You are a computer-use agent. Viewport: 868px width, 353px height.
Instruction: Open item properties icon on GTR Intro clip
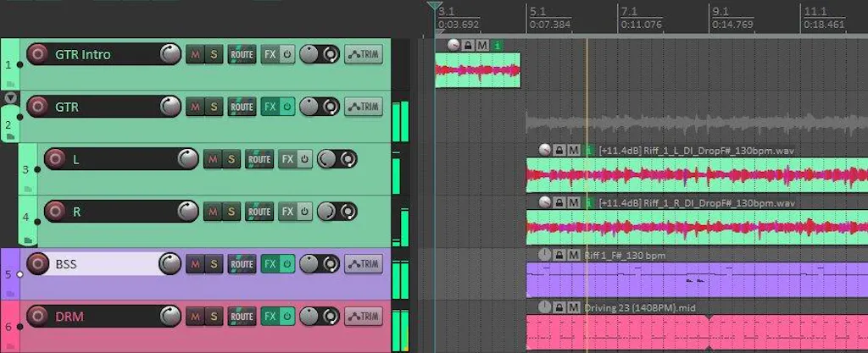[x=497, y=45]
